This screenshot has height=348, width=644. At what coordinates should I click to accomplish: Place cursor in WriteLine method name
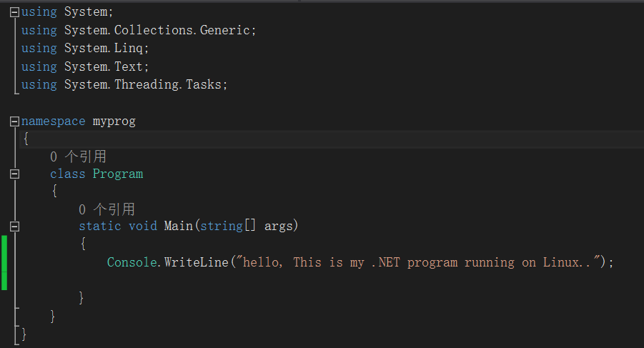click(x=197, y=262)
